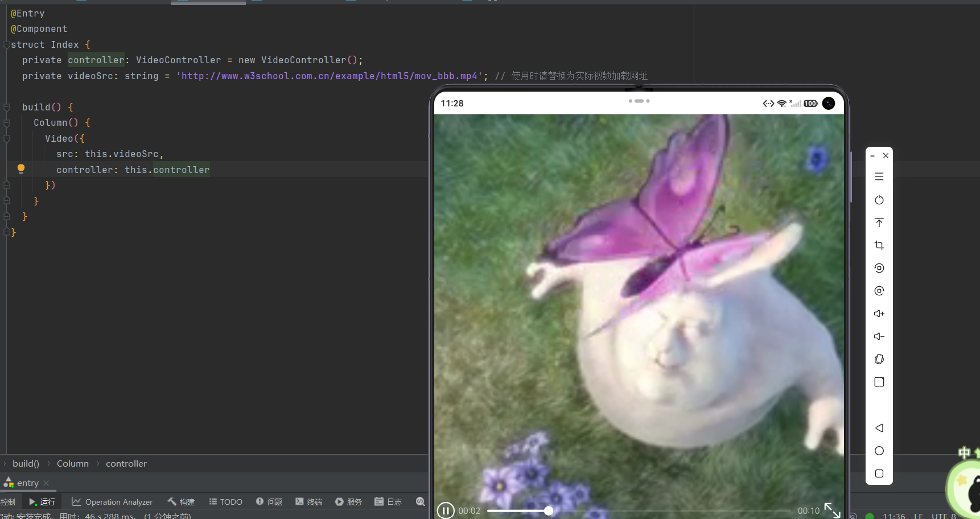Click the video URL string in the code
Screen dimensions: 980x519
point(329,76)
